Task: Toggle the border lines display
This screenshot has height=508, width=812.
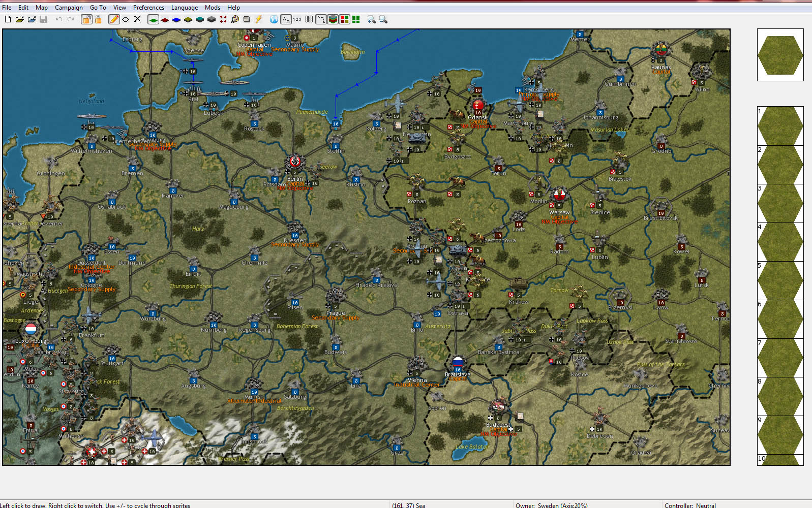Action: 321,19
